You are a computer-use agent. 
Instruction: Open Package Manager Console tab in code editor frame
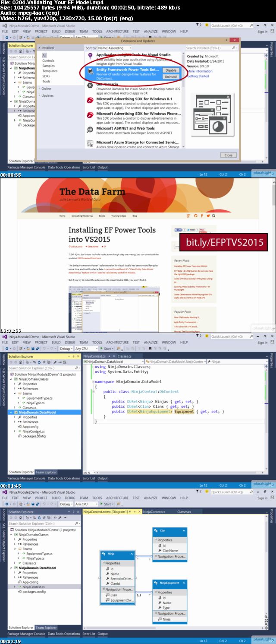[x=26, y=478]
